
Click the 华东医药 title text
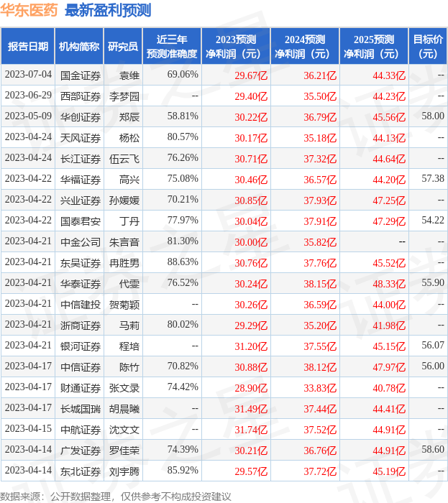(x=29, y=10)
